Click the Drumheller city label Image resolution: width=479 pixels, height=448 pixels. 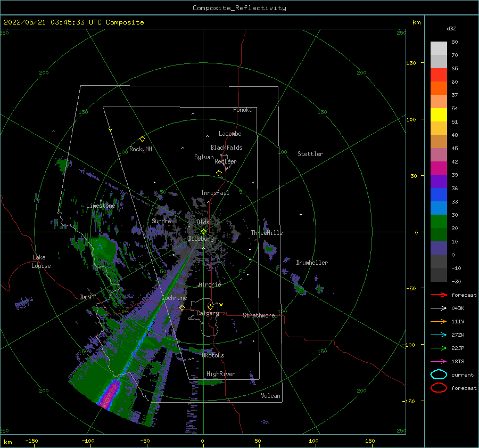tap(312, 263)
